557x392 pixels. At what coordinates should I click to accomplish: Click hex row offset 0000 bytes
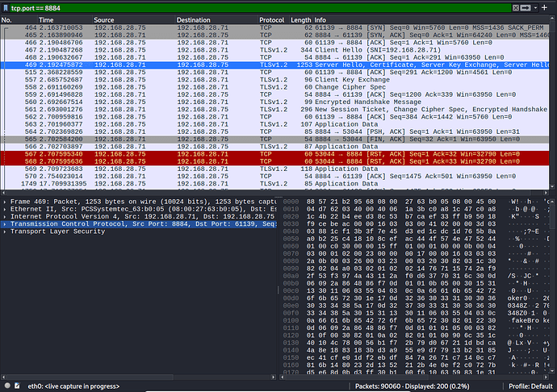tap(400, 202)
